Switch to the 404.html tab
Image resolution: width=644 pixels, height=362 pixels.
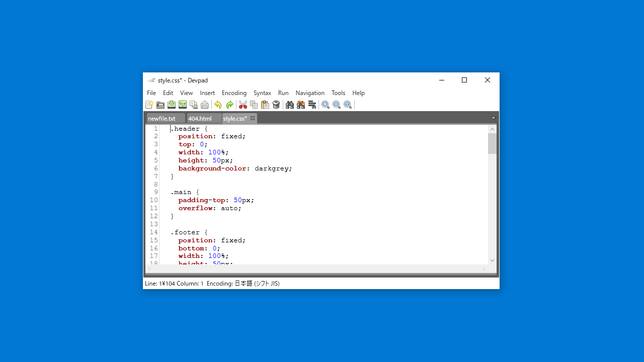(204, 119)
